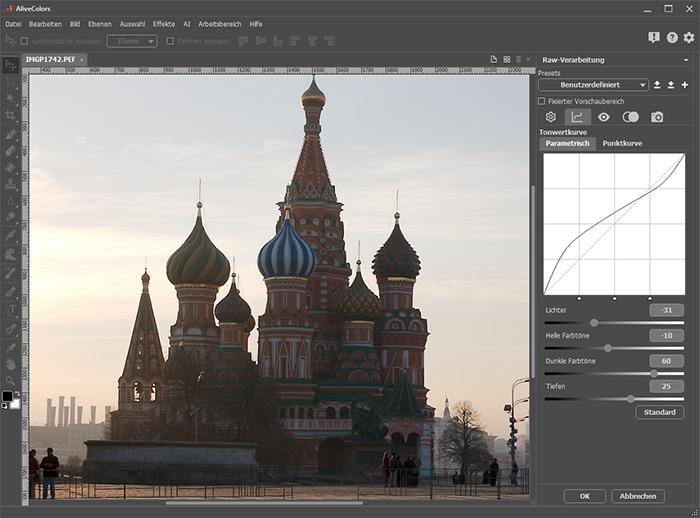
Task: Swap foreground and background colors
Action: point(17,393)
